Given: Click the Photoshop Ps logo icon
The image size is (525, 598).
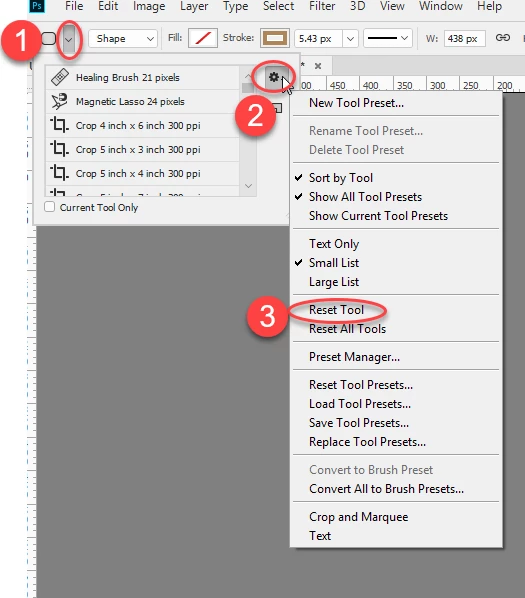Looking at the screenshot, I should click(37, 6).
